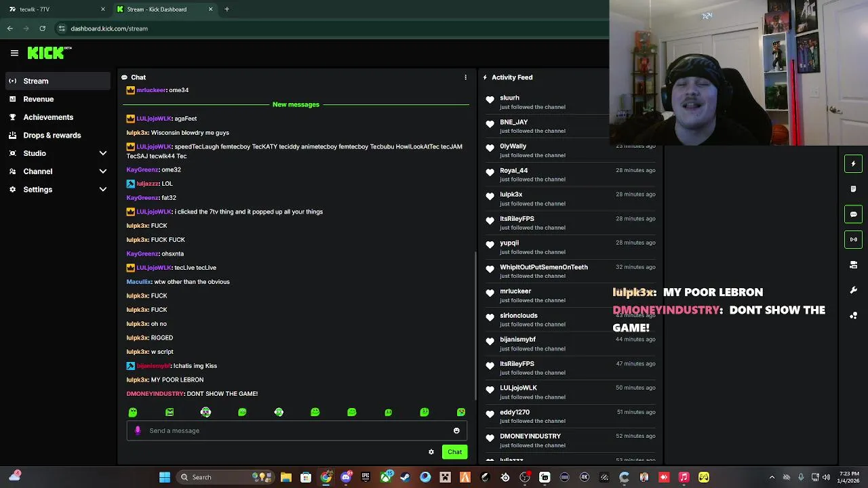Click WhipItOutPutSemenOnTeeth in Activity Feed
This screenshot has height=488, width=868.
point(544,267)
